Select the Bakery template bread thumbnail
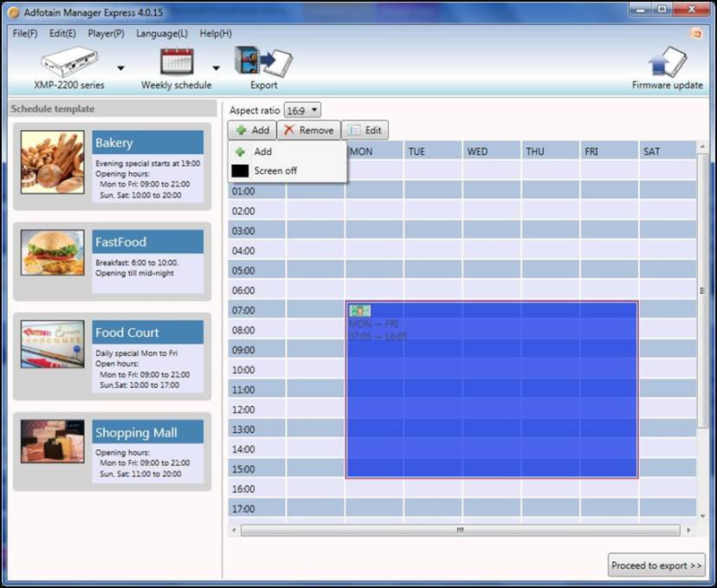 pos(53,162)
